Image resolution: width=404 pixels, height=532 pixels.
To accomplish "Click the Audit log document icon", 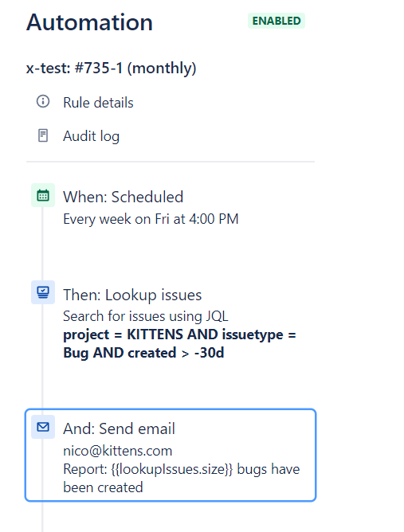I will pos(43,135).
